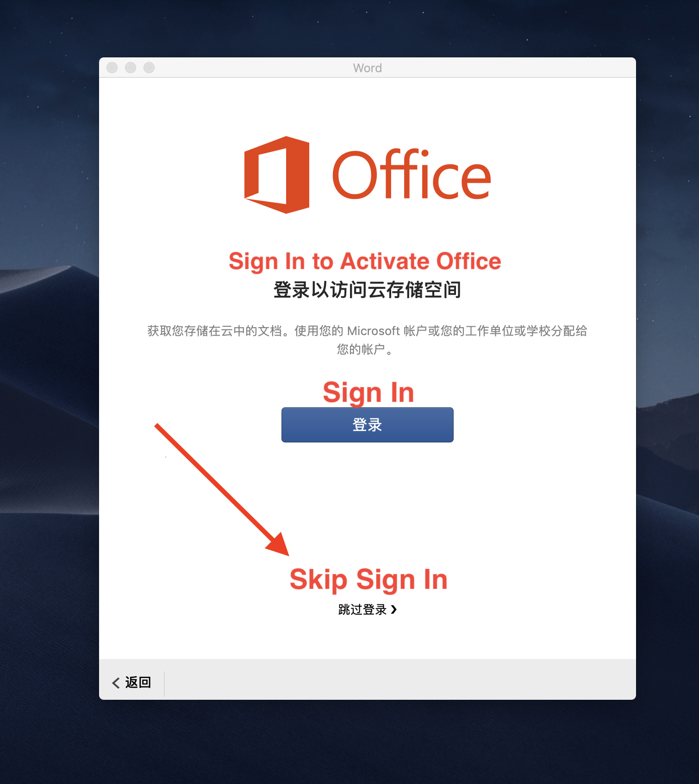This screenshot has width=699, height=784.
Task: Close the Word window with the first title-bar button
Action: [x=112, y=68]
